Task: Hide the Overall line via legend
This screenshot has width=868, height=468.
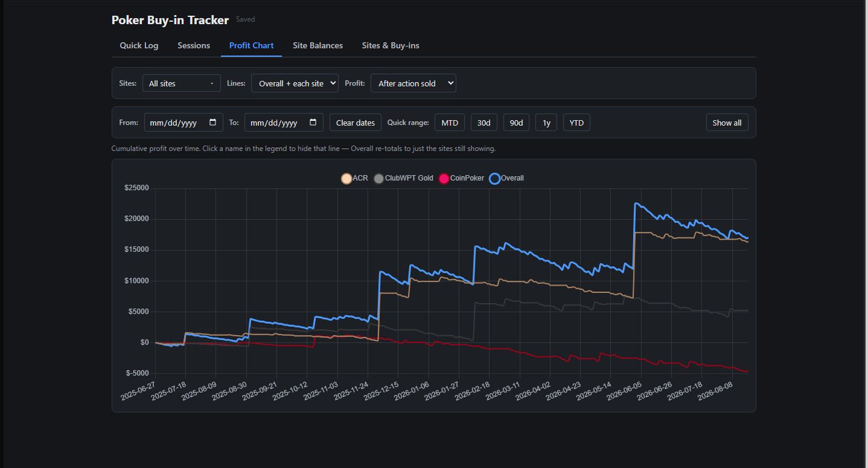Action: click(x=506, y=179)
